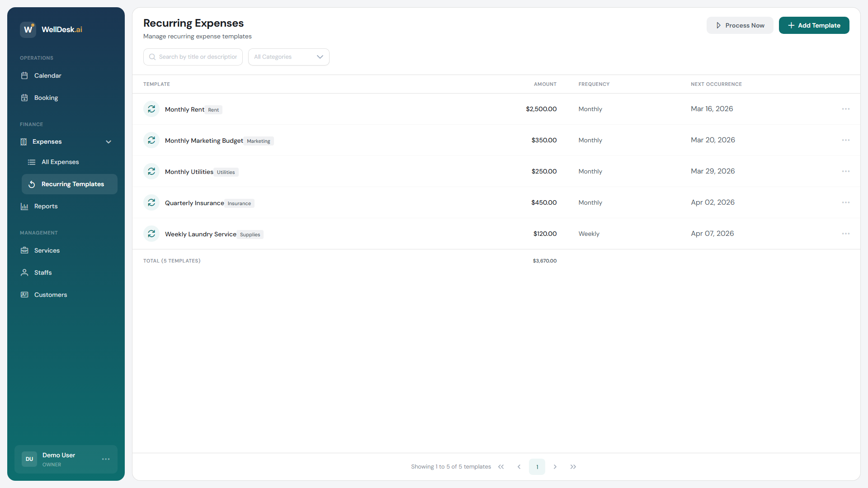
Task: Open the ellipsis menu for Quarterly Insurance
Action: tap(845, 202)
